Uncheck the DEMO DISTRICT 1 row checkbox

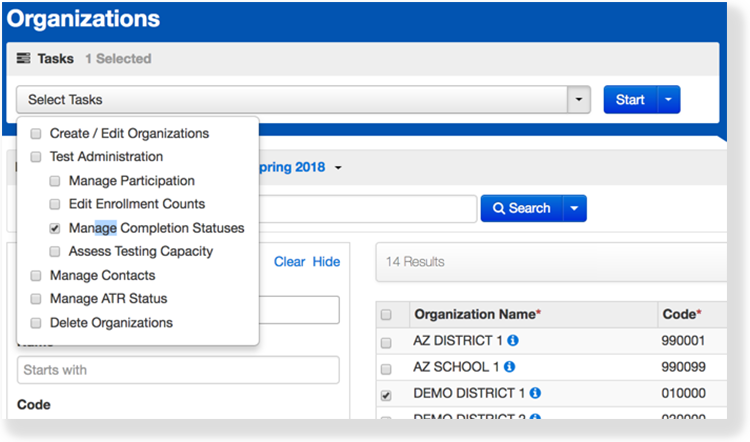(387, 395)
